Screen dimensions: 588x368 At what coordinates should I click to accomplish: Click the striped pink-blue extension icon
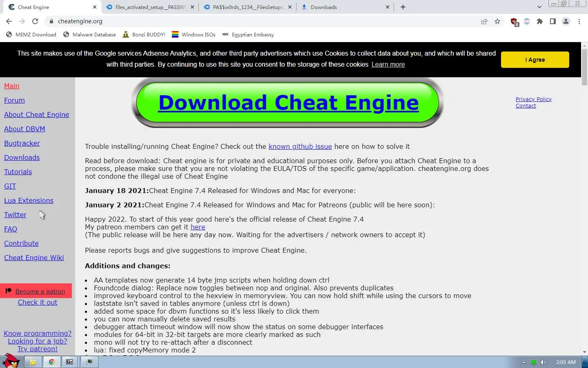[x=527, y=21]
